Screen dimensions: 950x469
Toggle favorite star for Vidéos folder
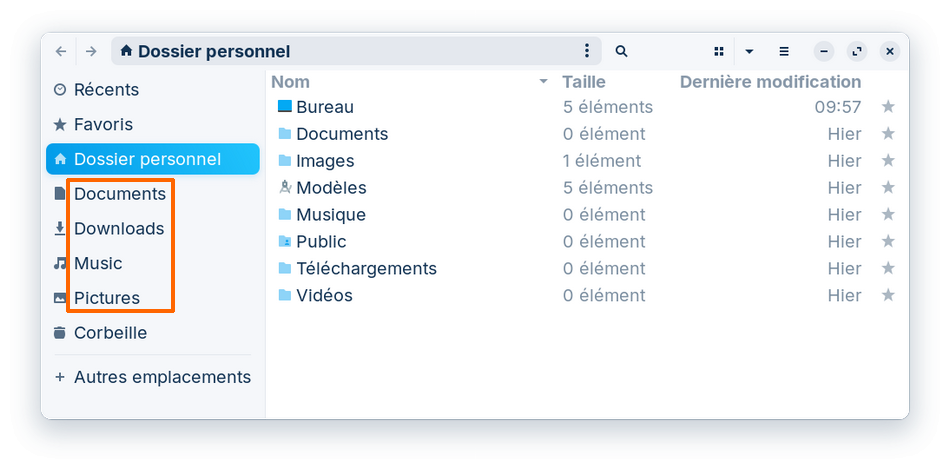pos(887,296)
